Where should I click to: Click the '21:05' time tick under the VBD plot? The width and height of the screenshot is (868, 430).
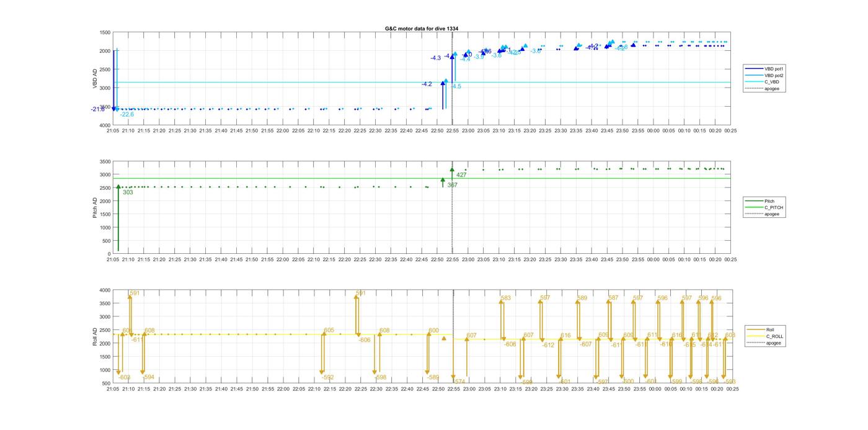[x=113, y=131]
